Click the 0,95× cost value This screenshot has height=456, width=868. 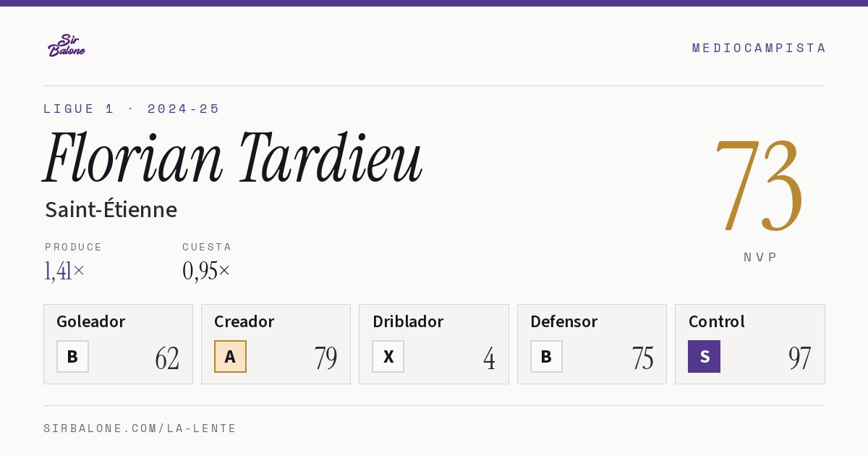206,271
